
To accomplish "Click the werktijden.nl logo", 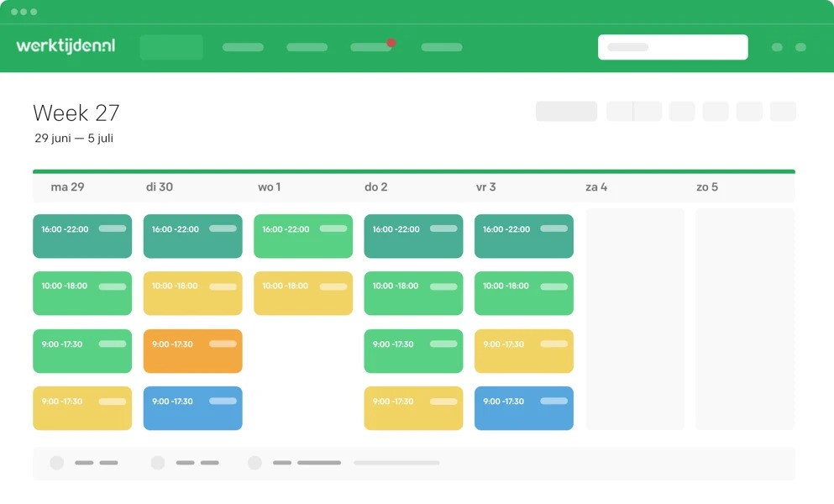I will coord(64,47).
